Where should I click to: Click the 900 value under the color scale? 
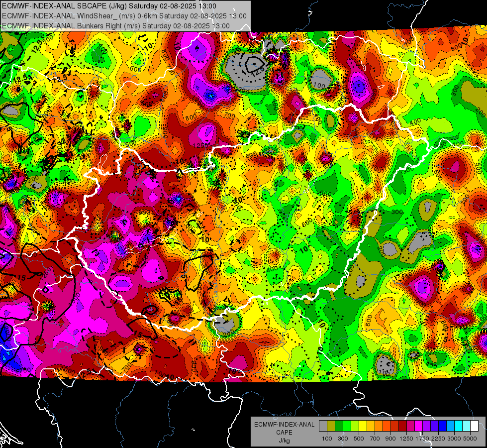coord(390,439)
